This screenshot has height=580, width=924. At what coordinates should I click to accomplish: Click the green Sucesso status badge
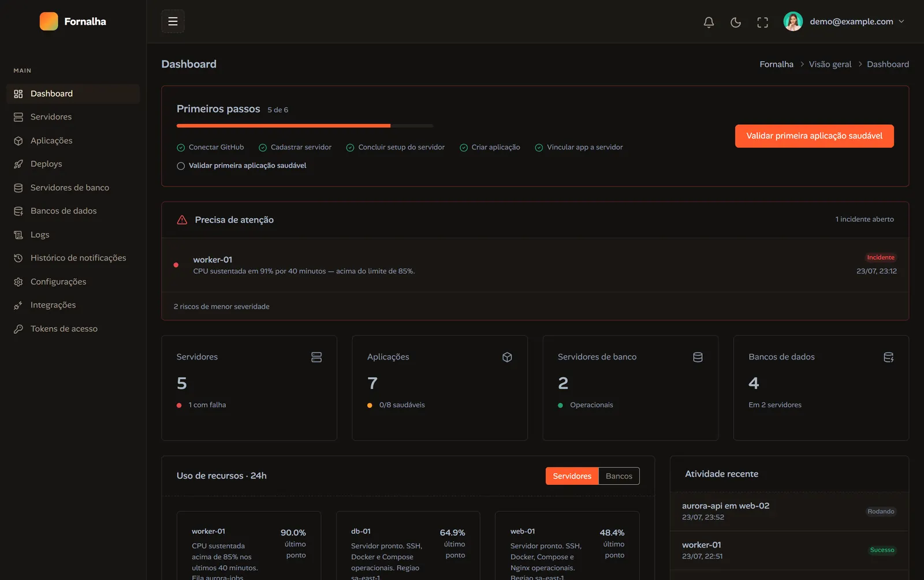pos(882,550)
